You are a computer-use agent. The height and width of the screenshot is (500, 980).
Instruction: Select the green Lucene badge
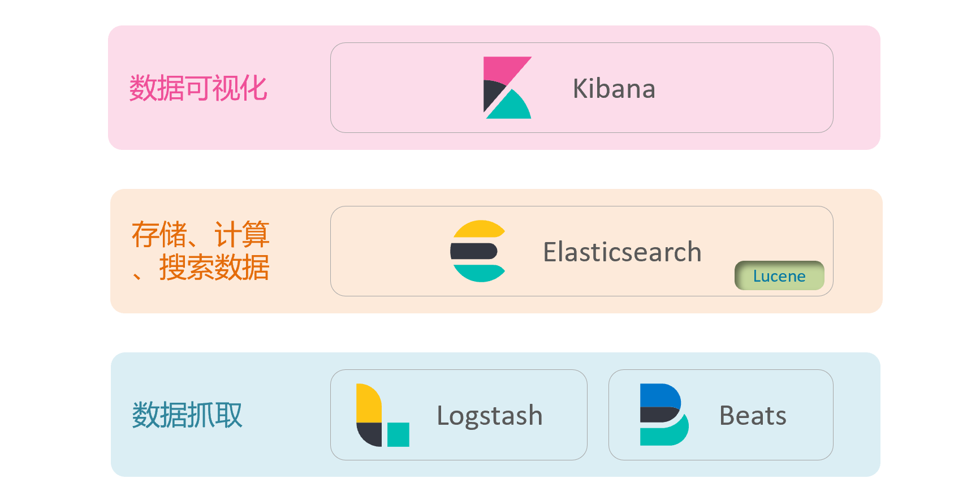[x=779, y=276]
